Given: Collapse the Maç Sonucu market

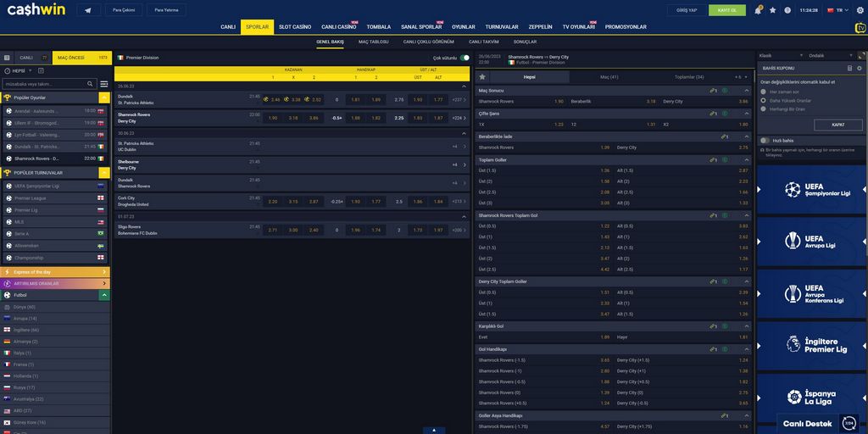Looking at the screenshot, I should tap(746, 90).
